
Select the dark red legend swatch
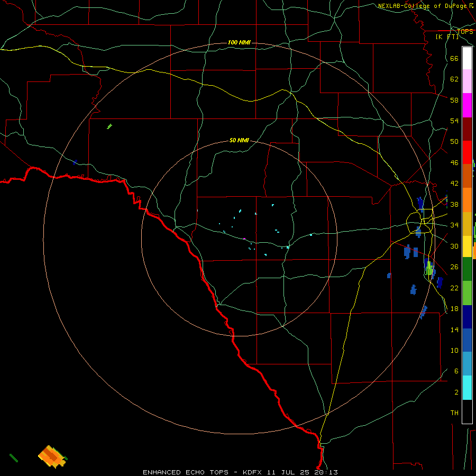pyautogui.click(x=467, y=129)
